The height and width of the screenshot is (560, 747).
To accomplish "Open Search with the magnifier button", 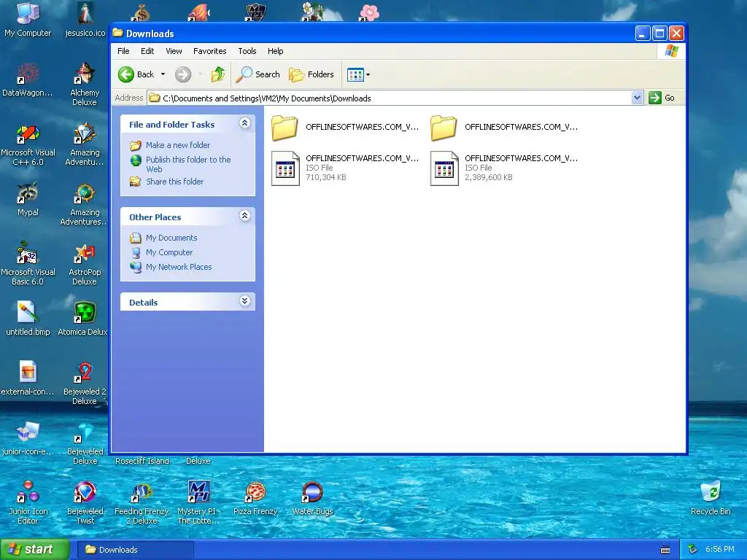I will coord(258,74).
